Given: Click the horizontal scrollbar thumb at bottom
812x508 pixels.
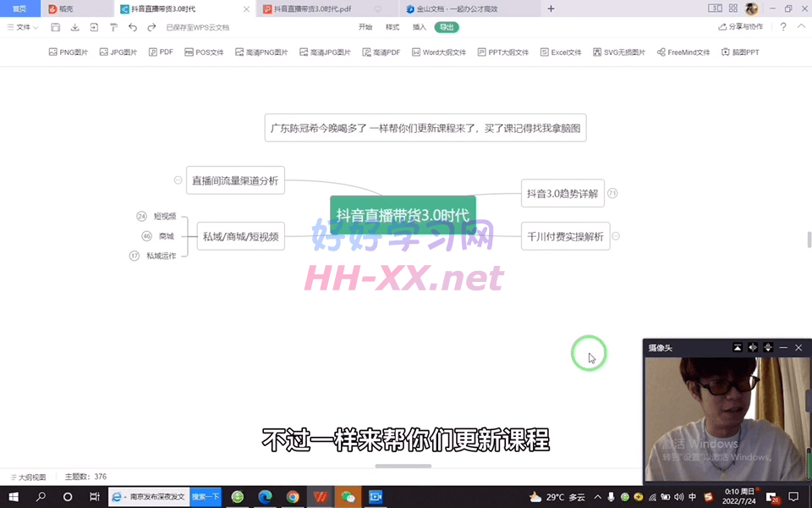Looking at the screenshot, I should pos(403,466).
